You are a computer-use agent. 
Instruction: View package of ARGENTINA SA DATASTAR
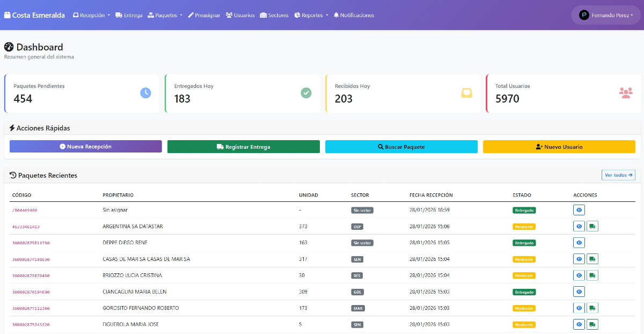click(x=579, y=226)
